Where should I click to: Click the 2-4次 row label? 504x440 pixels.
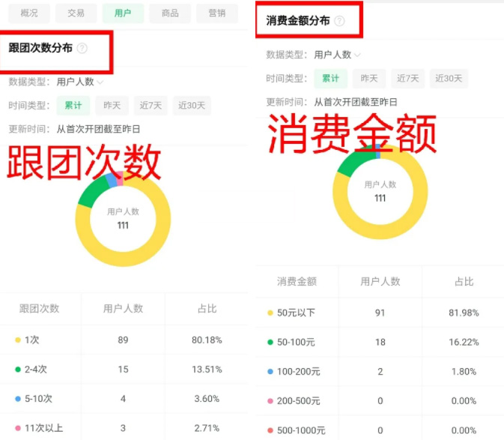(36, 370)
